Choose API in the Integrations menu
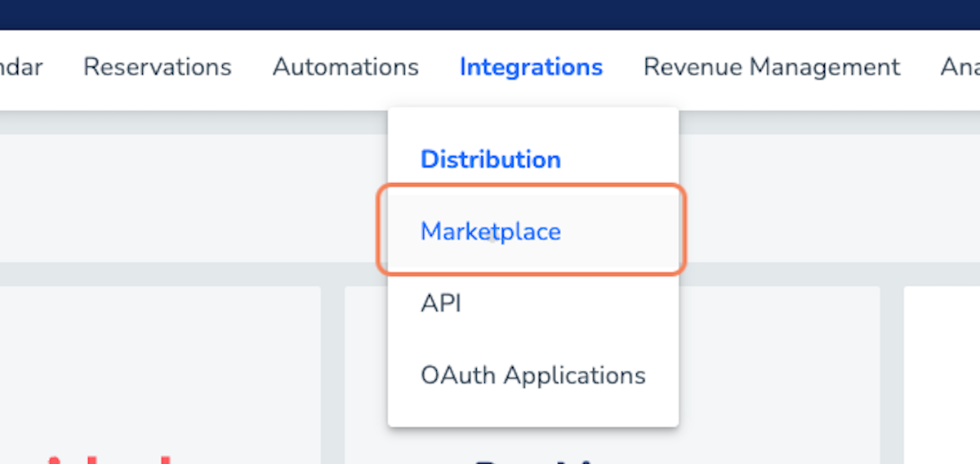This screenshot has width=980, height=464. pos(441,304)
